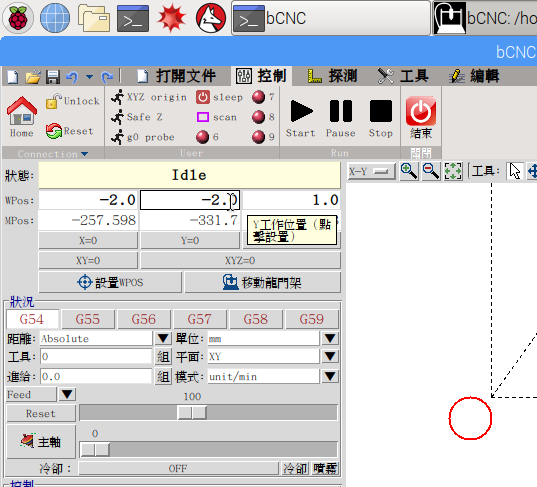Click the 移動龍門架 button
The image size is (537, 487).
click(x=263, y=283)
